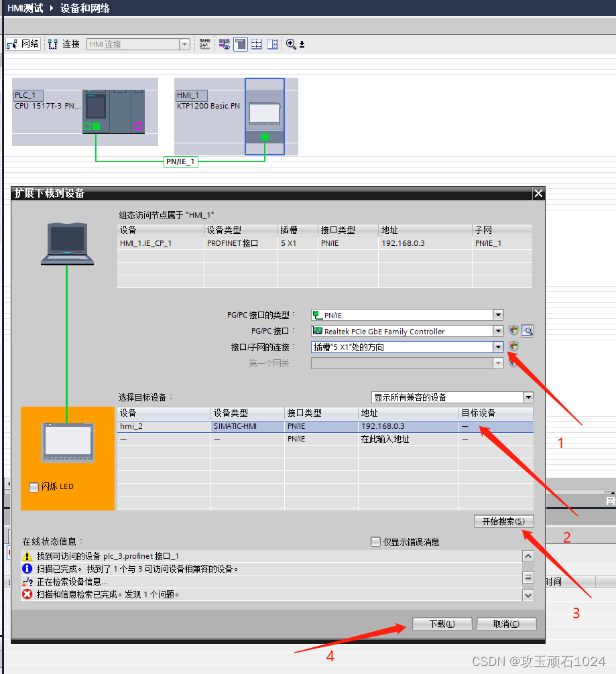Open the 显示所有兼容的设备 filter dropdown

pos(529,397)
